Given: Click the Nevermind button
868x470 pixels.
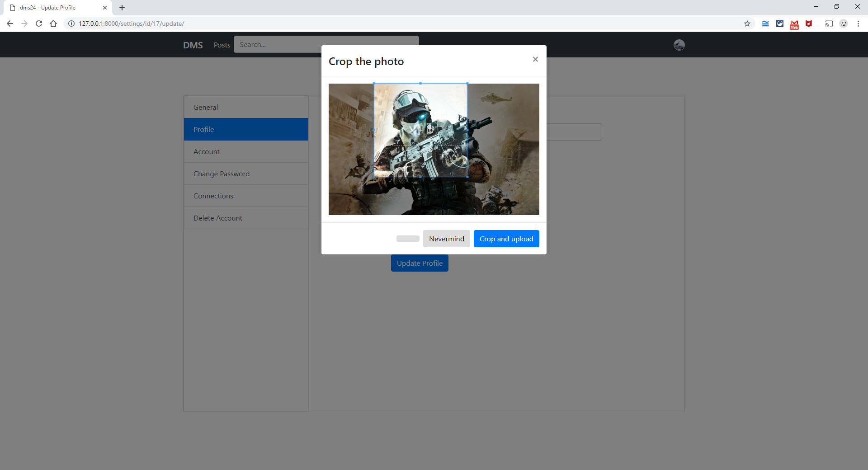Looking at the screenshot, I should coord(447,239).
